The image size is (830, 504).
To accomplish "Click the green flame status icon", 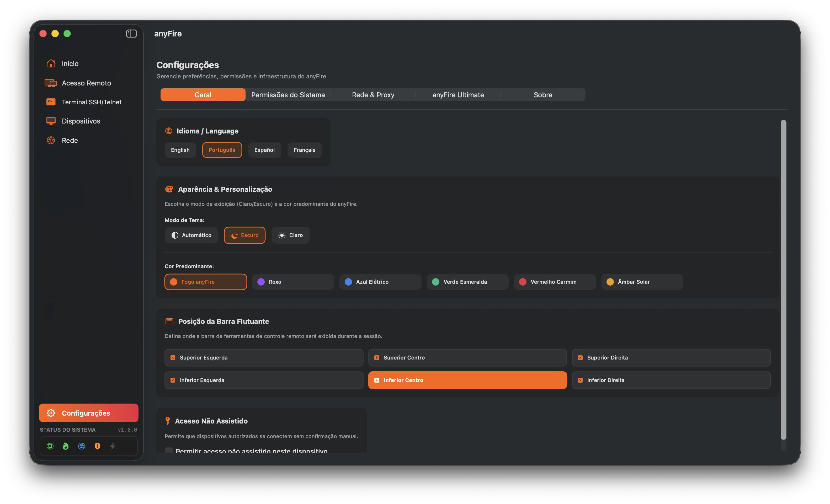I will click(x=66, y=446).
